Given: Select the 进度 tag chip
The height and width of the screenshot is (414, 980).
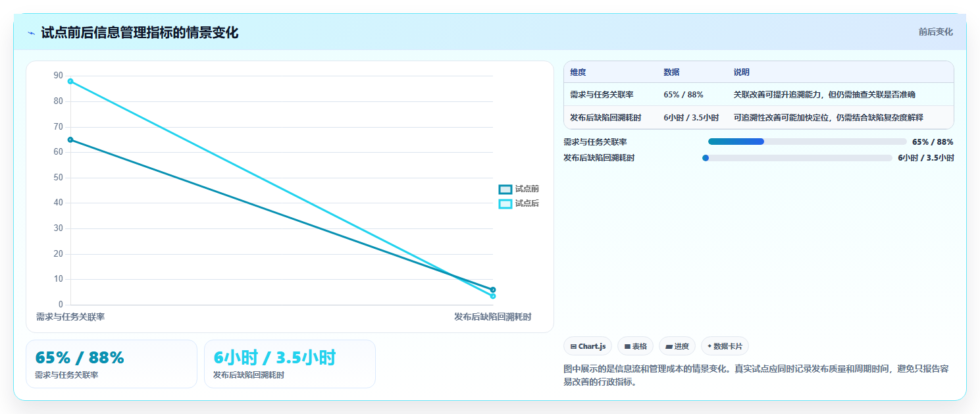Looking at the screenshot, I should [x=677, y=346].
